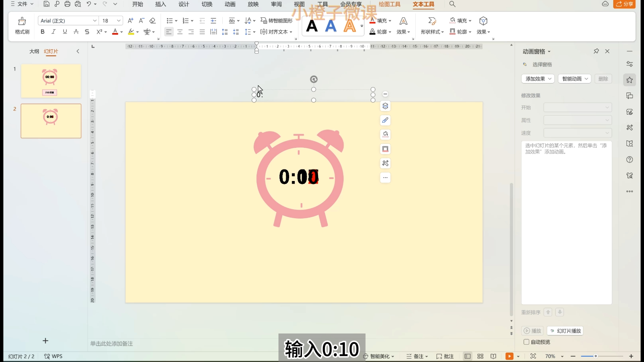The height and width of the screenshot is (362, 644).
Task: Open the search magnifier in the menu bar
Action: tap(452, 4)
